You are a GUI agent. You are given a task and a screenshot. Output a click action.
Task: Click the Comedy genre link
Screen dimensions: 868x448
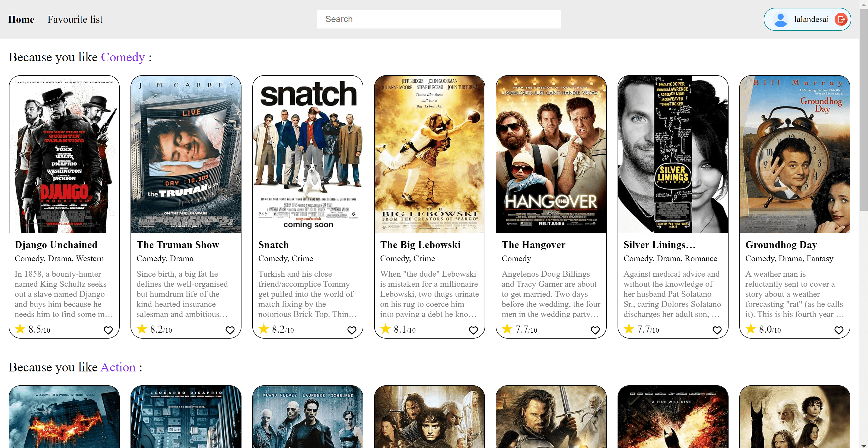click(123, 57)
